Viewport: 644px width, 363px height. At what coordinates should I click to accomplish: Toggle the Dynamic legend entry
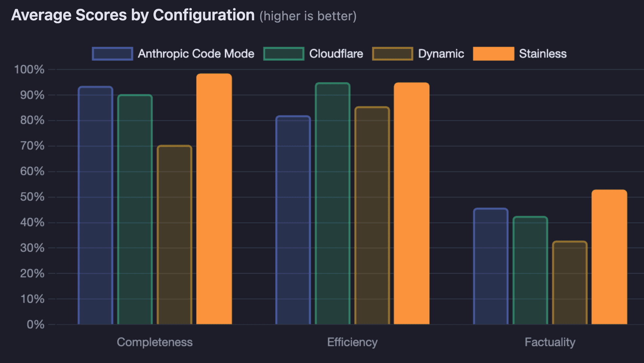441,53
